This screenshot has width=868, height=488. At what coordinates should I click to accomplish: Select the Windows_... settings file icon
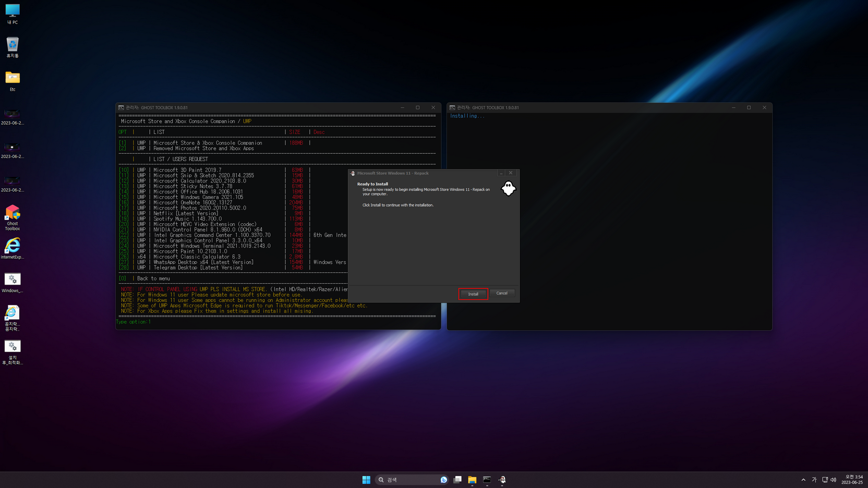13,283
